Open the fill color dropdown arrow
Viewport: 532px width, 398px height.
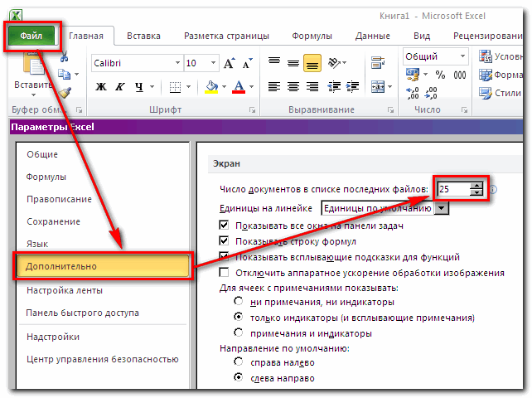224,87
